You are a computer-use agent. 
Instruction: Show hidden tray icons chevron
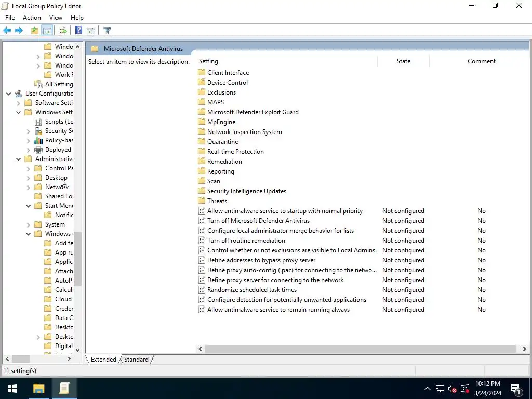click(428, 389)
